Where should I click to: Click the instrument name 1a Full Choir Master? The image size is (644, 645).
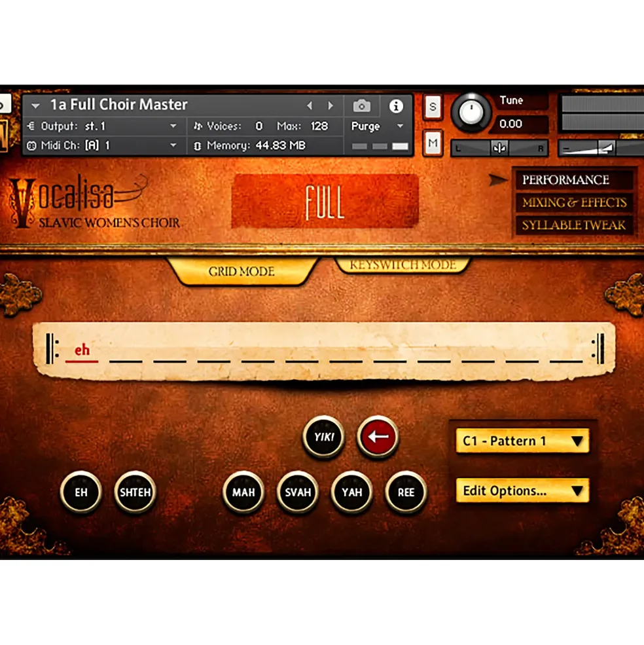(x=119, y=105)
